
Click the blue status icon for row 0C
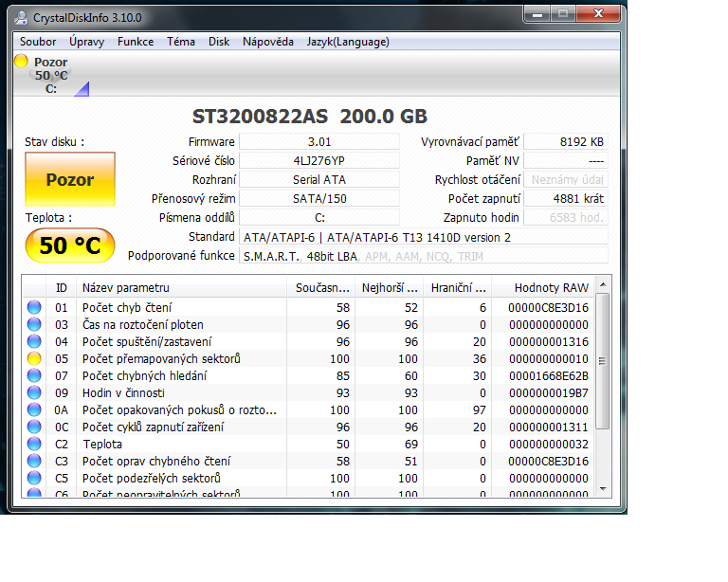[34, 427]
